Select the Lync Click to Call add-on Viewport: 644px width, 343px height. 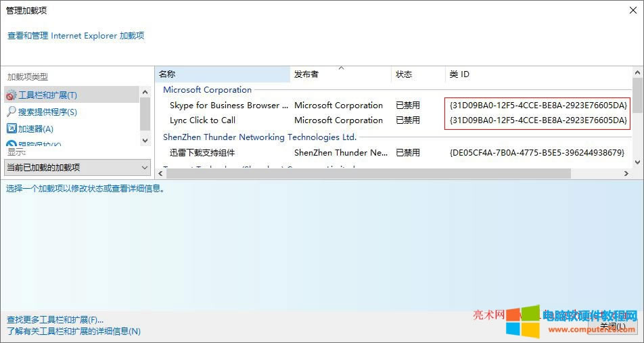point(202,120)
